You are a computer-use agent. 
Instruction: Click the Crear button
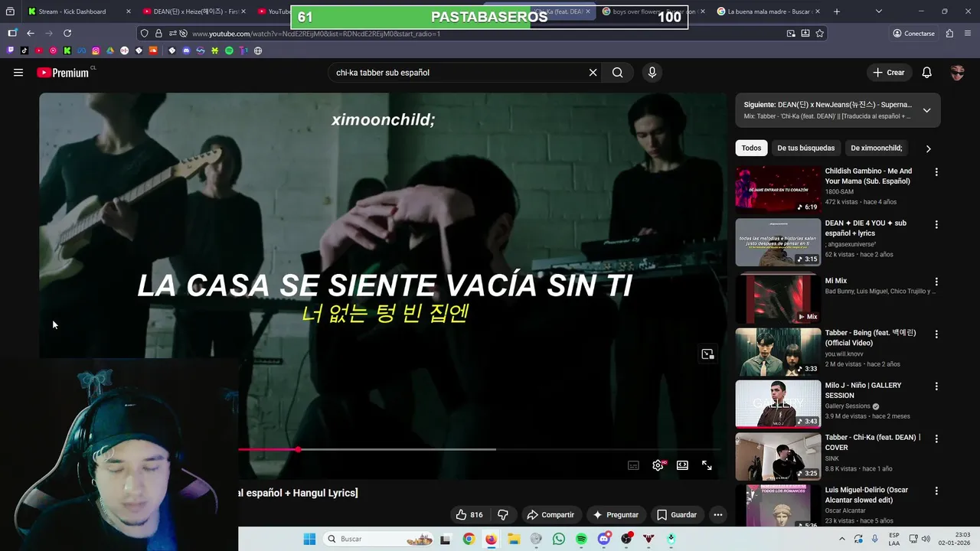coord(888,73)
